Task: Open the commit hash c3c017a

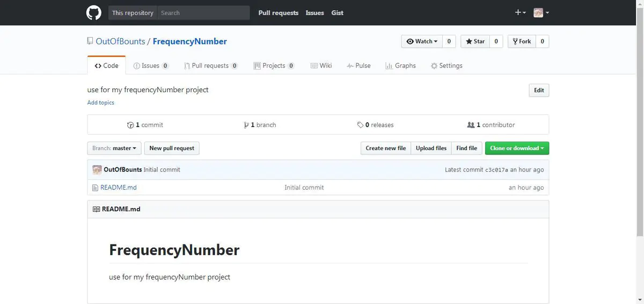Action: click(496, 170)
